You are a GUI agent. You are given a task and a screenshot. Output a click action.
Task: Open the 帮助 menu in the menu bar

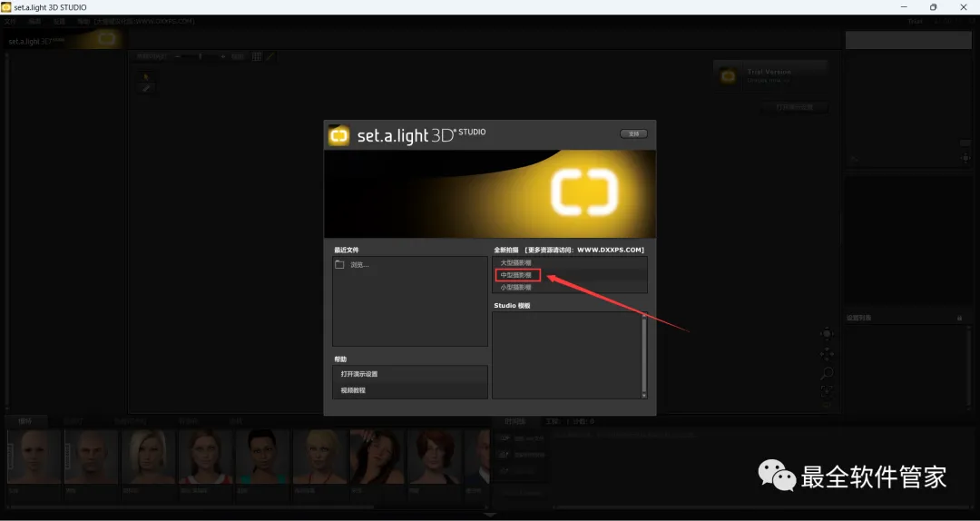83,21
